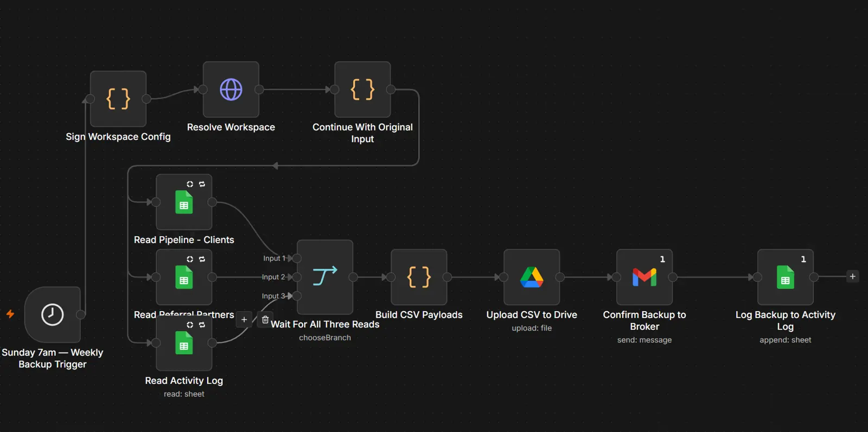Click the retry arrows icon on Read Pipeline - Clients

pos(202,184)
